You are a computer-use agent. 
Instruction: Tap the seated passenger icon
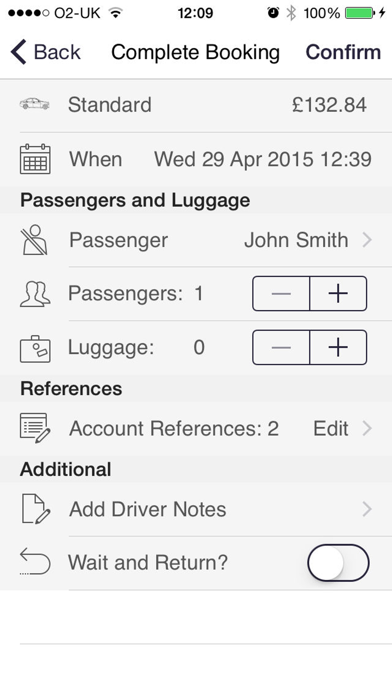click(35, 240)
